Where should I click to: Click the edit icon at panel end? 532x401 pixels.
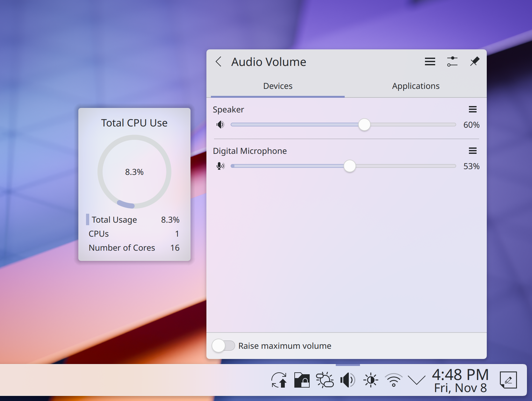coord(508,380)
